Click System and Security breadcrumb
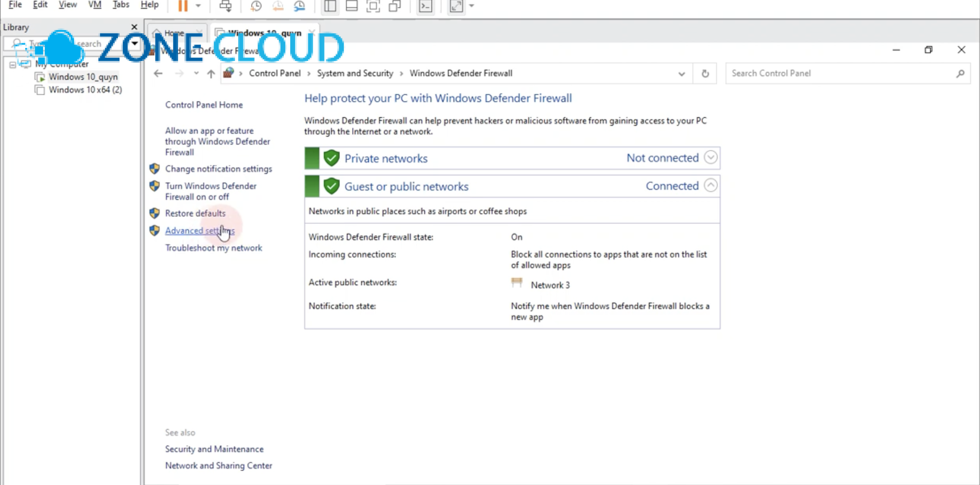 355,73
